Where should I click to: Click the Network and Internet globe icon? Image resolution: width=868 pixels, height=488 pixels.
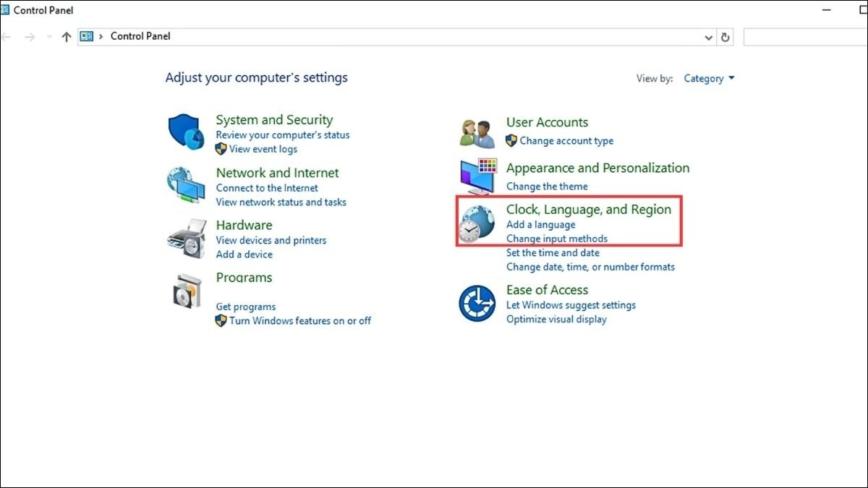pos(186,185)
